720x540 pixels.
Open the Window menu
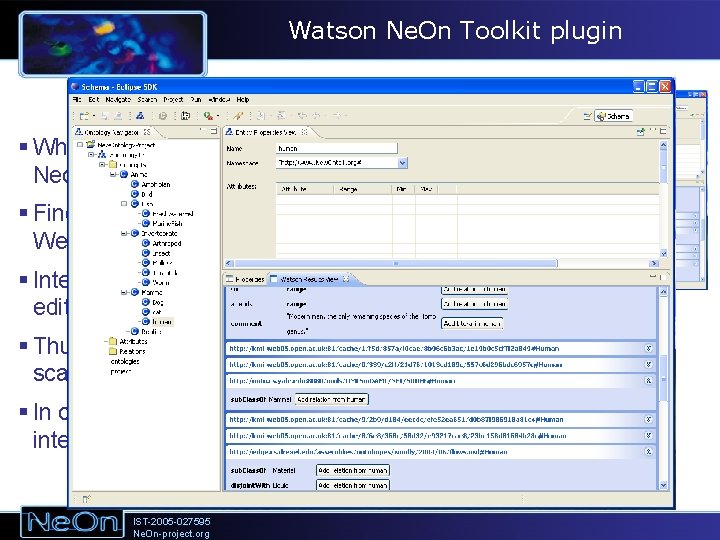[x=219, y=100]
